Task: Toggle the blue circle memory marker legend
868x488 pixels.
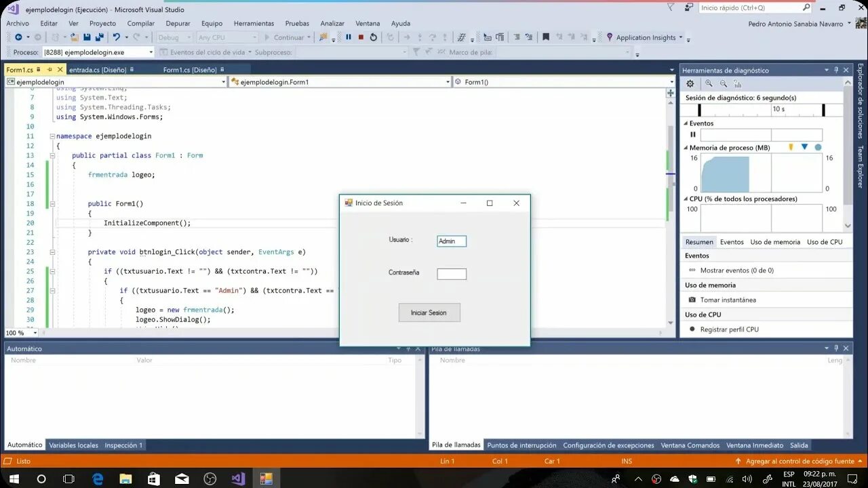Action: pos(818,147)
